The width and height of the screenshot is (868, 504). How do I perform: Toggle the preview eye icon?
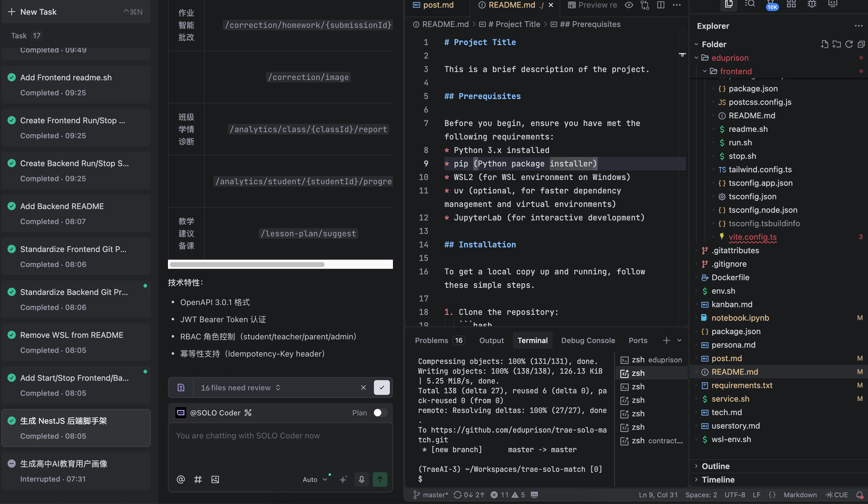coord(629,5)
